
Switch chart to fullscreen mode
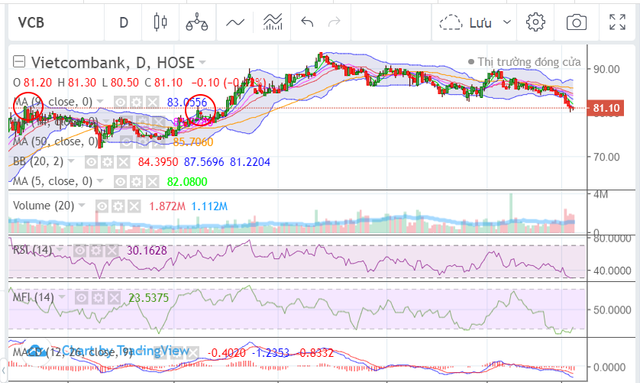(x=617, y=22)
